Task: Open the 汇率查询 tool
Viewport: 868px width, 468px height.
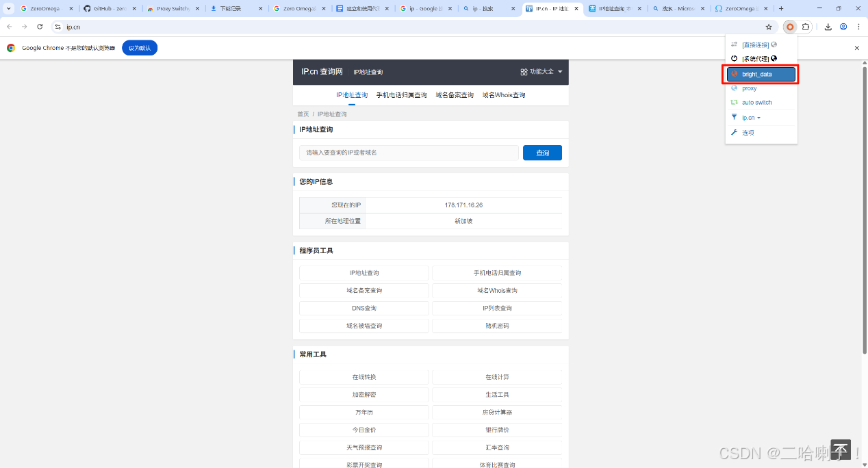Action: 498,448
